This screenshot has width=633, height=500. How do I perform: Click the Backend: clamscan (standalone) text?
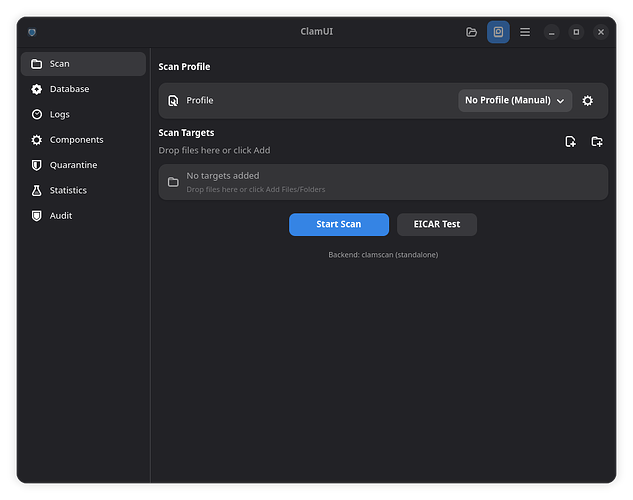click(383, 255)
